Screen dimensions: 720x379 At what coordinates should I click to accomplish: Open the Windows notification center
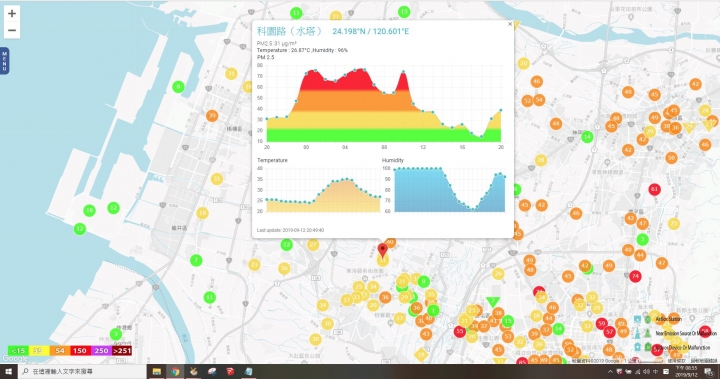[709, 372]
